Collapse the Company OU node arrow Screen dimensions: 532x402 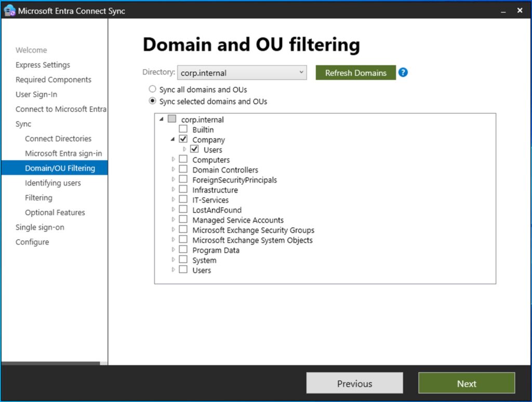(x=172, y=139)
